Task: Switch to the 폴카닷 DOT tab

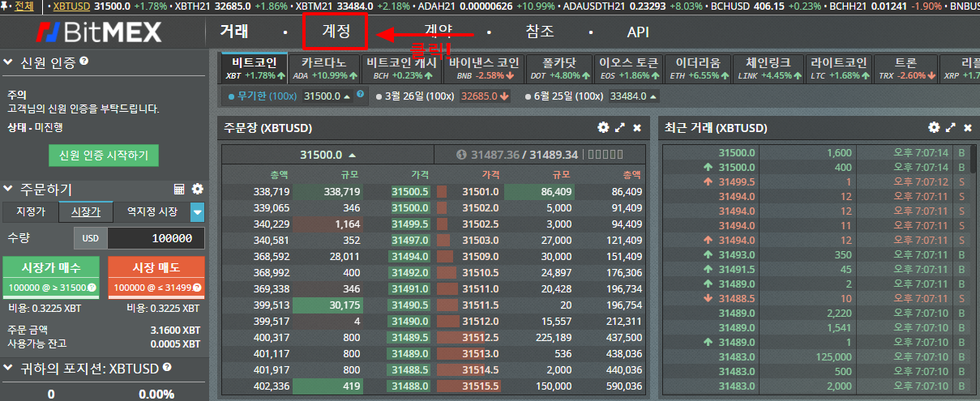Action: [x=558, y=68]
